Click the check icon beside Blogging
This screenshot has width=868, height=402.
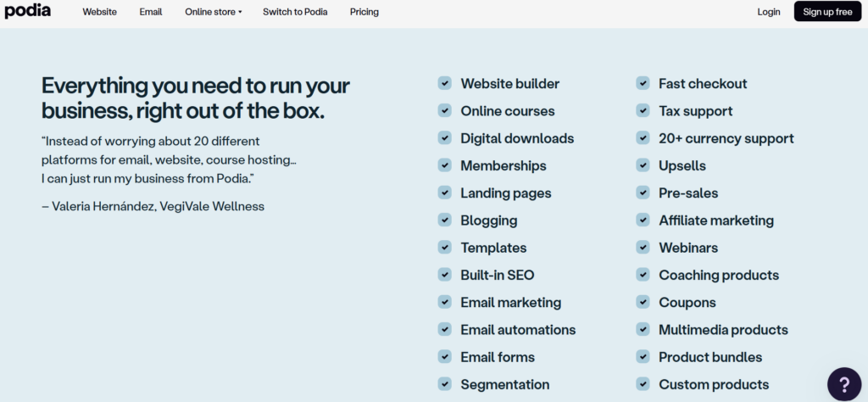pyautogui.click(x=444, y=221)
